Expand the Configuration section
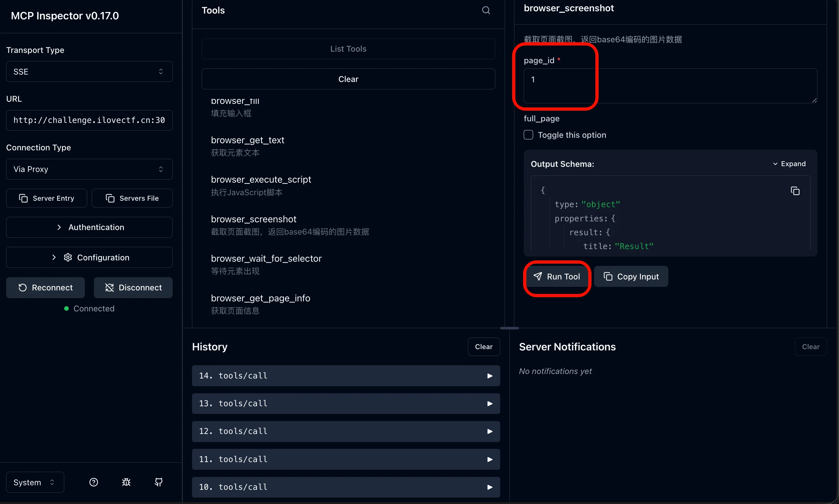839x504 pixels. tap(89, 257)
